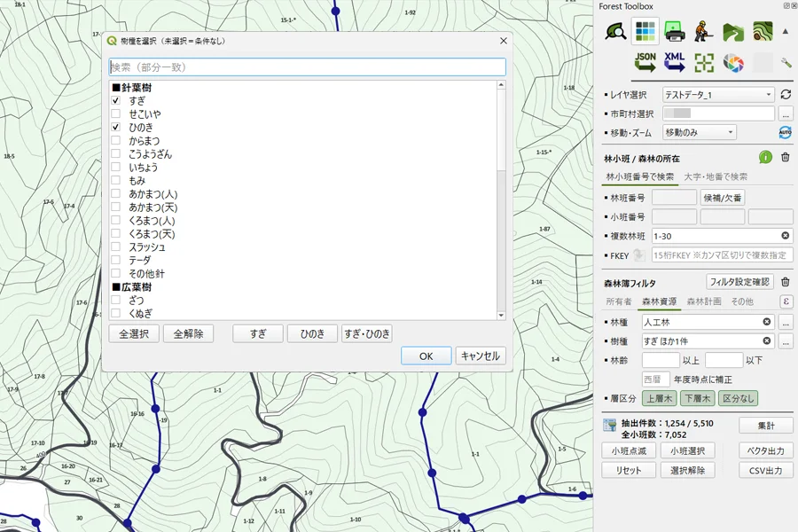Open settings with the wrench icon
This screenshot has width=798, height=532.
(786, 63)
